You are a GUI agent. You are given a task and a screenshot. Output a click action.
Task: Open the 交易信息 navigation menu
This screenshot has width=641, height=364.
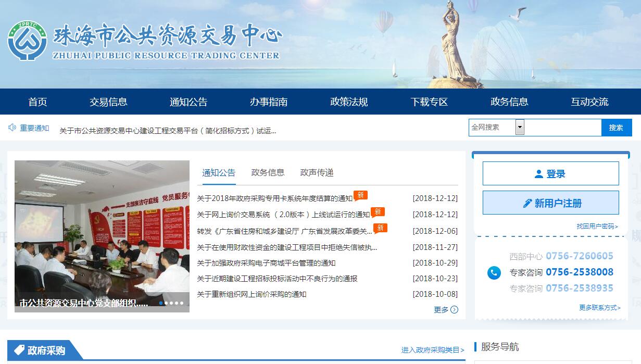tap(108, 102)
